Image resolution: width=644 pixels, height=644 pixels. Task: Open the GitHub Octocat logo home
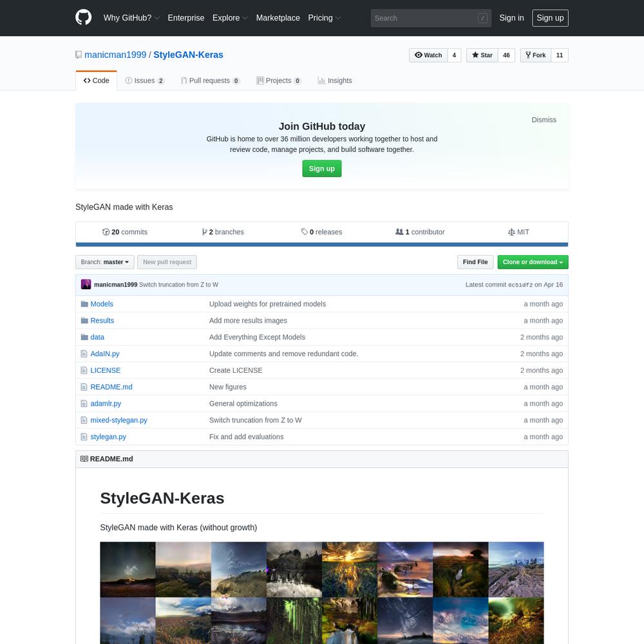point(83,17)
